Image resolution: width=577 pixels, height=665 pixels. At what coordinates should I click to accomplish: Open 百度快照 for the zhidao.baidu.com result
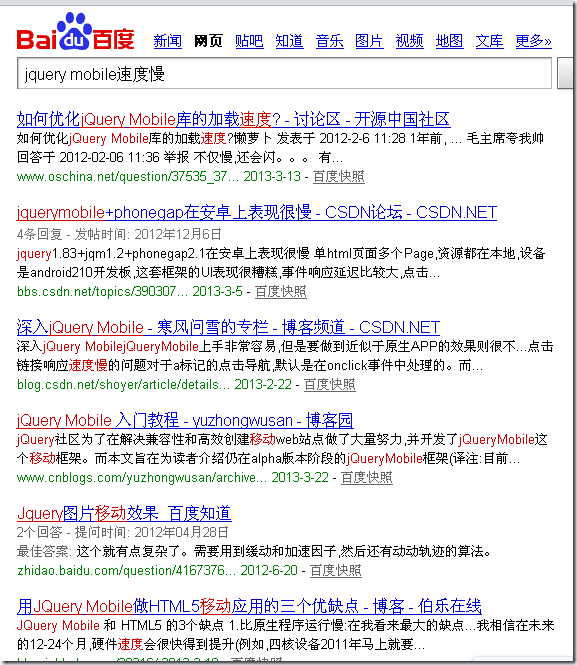[336, 570]
